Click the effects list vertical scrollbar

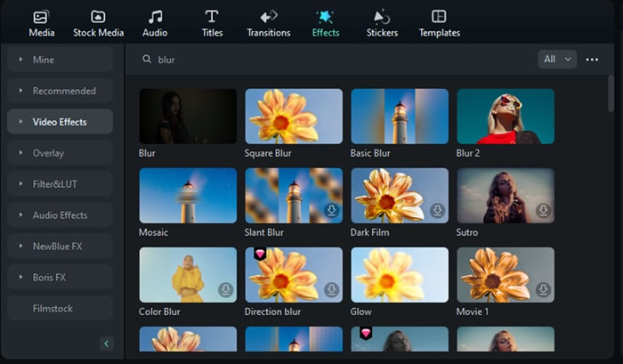[611, 93]
